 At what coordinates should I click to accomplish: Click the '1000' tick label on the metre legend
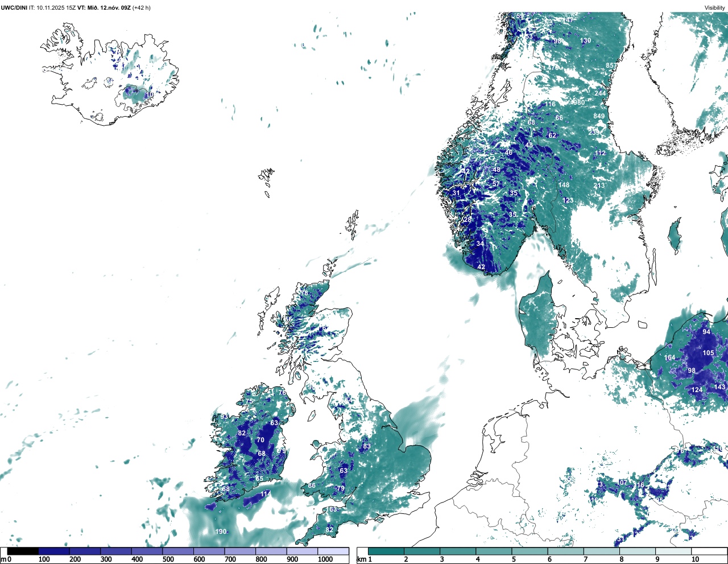point(325,559)
